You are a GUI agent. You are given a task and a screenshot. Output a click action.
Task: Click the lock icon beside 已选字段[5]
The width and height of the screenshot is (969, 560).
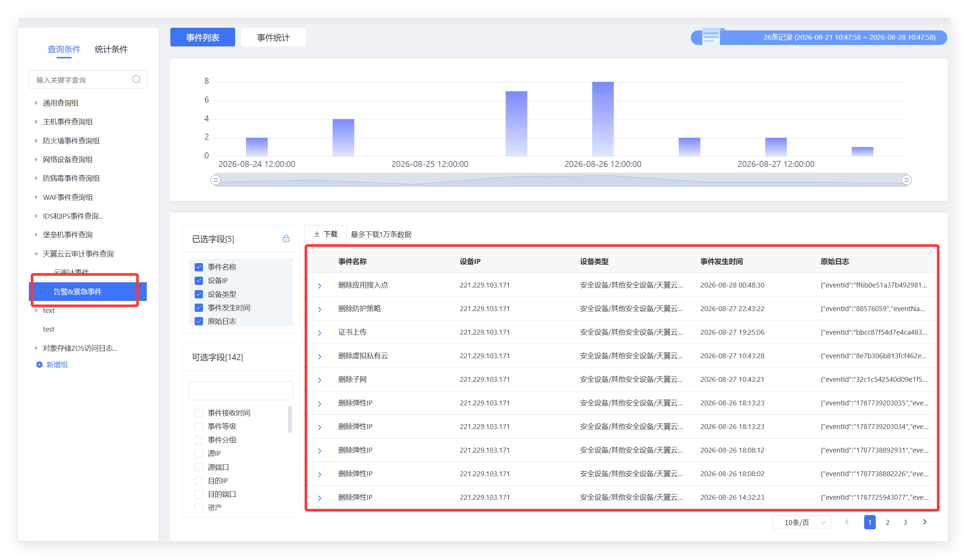(x=286, y=239)
